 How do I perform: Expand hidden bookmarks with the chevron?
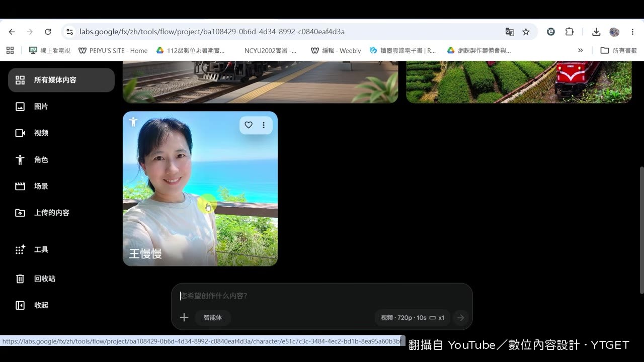(x=580, y=50)
